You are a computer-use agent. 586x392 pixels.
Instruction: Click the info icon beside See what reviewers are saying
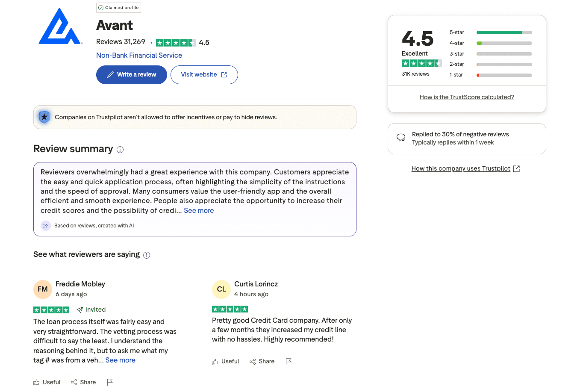coord(147,255)
